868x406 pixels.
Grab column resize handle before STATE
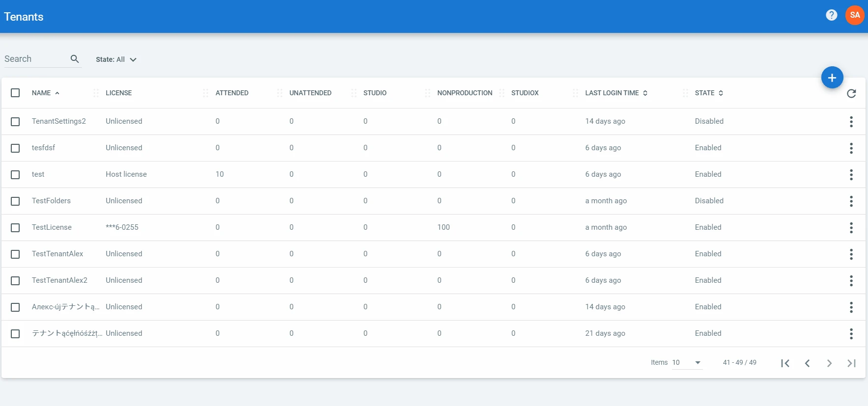(x=685, y=93)
